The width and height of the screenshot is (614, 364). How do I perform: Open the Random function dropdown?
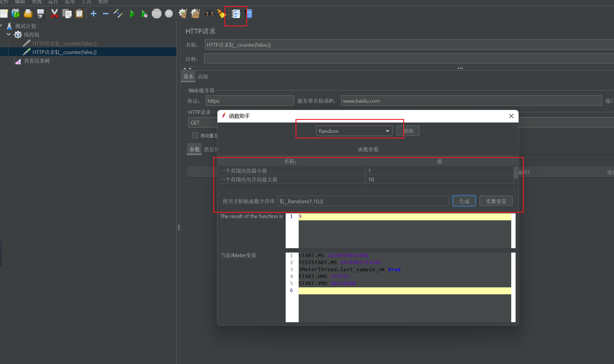click(354, 131)
